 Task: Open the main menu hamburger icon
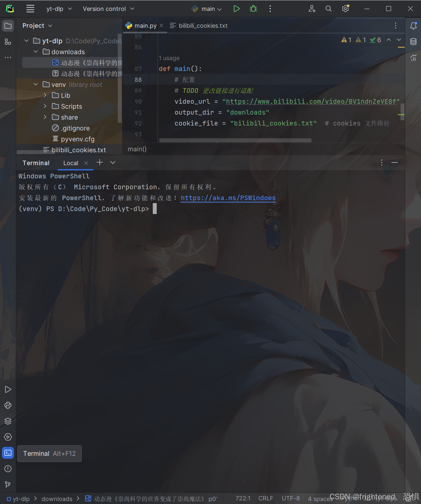[30, 9]
